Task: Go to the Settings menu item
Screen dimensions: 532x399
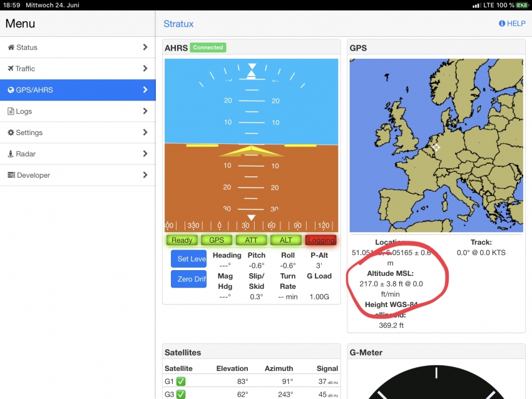Action: [x=78, y=133]
